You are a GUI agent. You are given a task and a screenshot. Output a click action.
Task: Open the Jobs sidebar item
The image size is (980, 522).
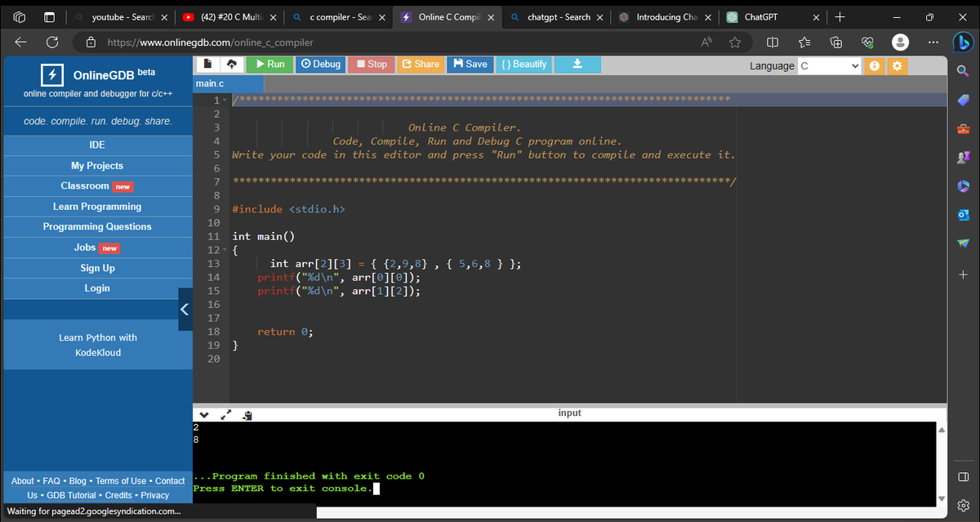click(x=96, y=248)
